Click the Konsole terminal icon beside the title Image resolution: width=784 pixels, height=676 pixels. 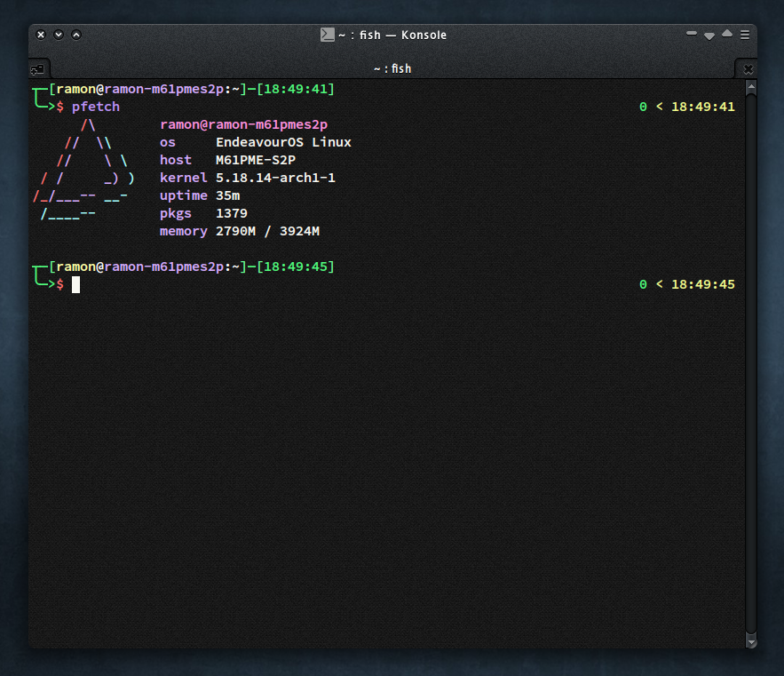pos(328,35)
